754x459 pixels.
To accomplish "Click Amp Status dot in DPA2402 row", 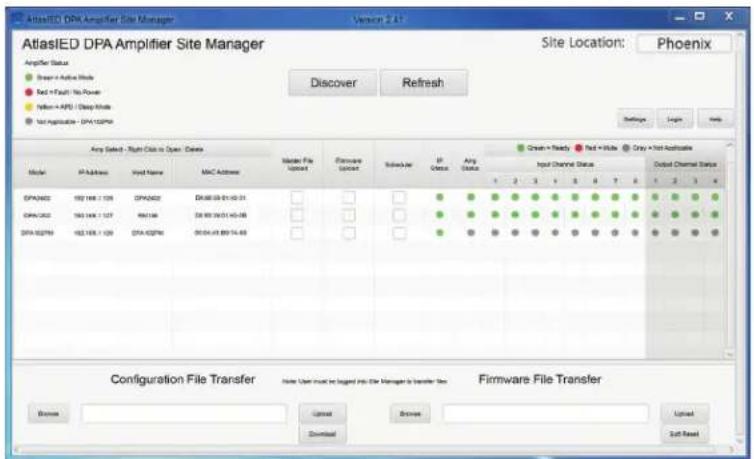I will [471, 197].
